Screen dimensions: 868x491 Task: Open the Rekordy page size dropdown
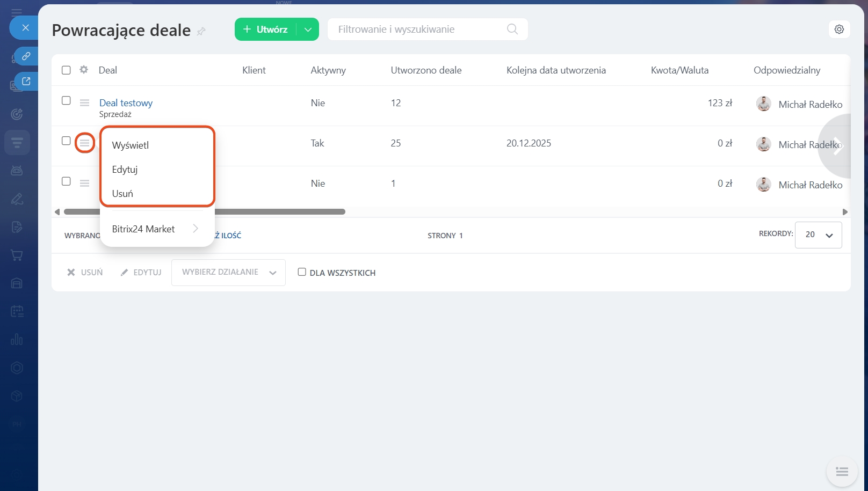coord(818,234)
